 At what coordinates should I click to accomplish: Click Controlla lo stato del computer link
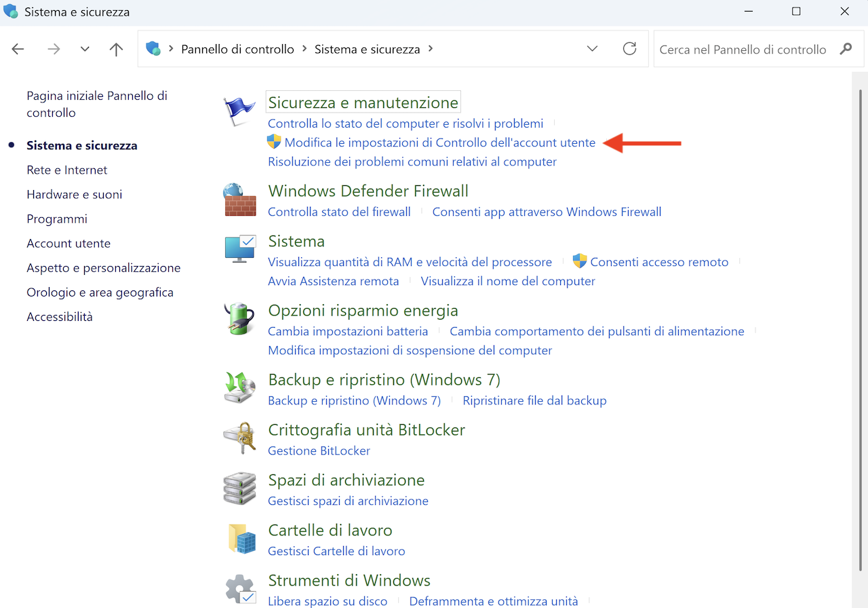[406, 123]
